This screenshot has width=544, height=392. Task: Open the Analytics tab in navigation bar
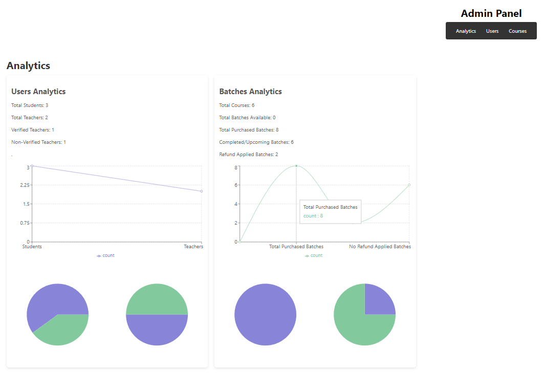pos(466,31)
